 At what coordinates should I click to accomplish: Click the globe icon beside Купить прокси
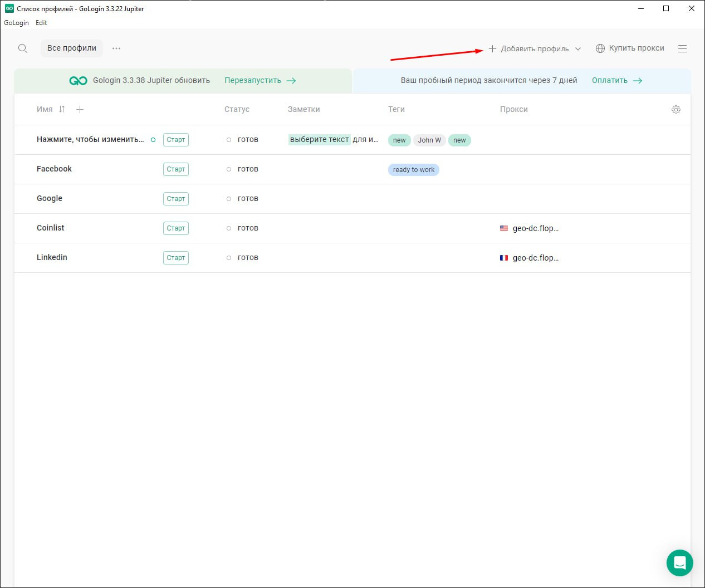600,48
